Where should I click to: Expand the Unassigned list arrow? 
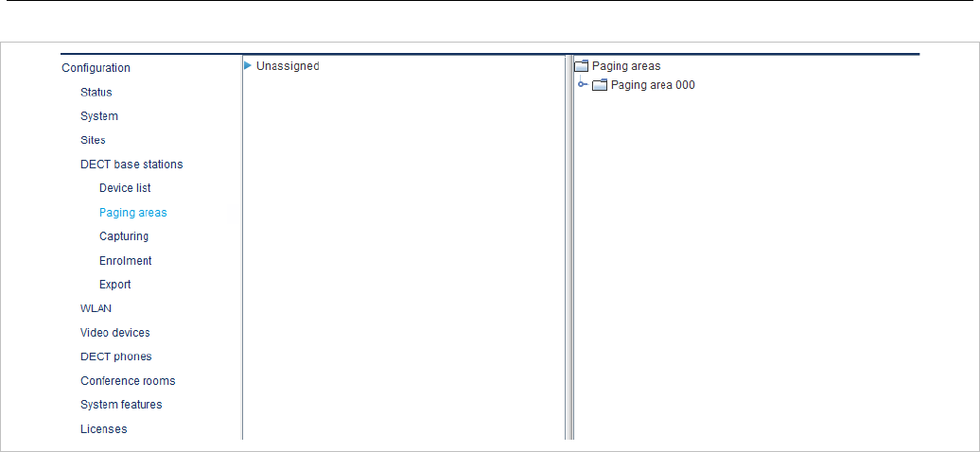248,65
